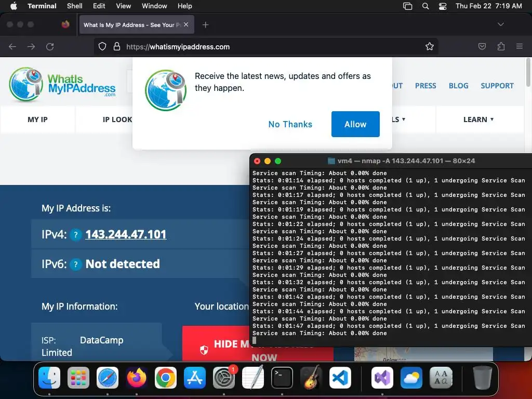Open the Edit menu

[99, 6]
